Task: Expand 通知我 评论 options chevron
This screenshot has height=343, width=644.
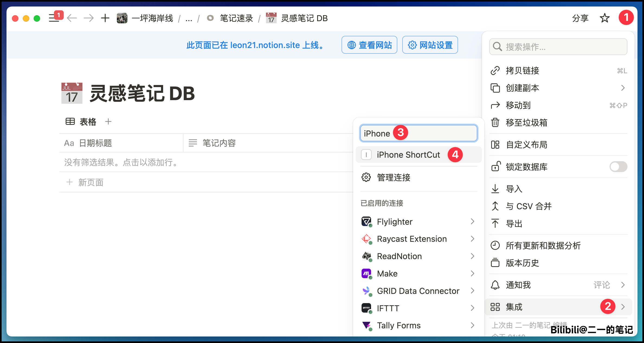Action: [623, 285]
